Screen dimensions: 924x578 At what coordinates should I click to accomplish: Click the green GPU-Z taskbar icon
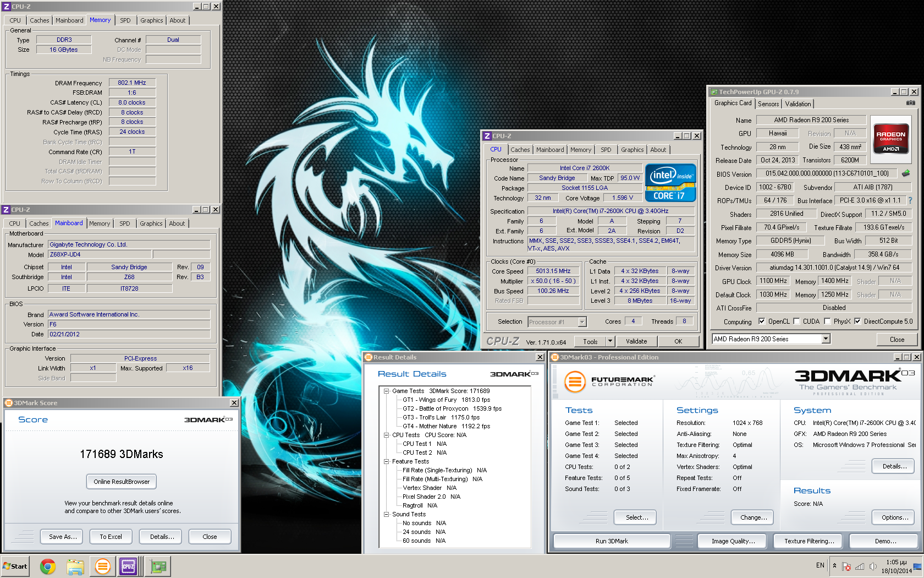159,566
